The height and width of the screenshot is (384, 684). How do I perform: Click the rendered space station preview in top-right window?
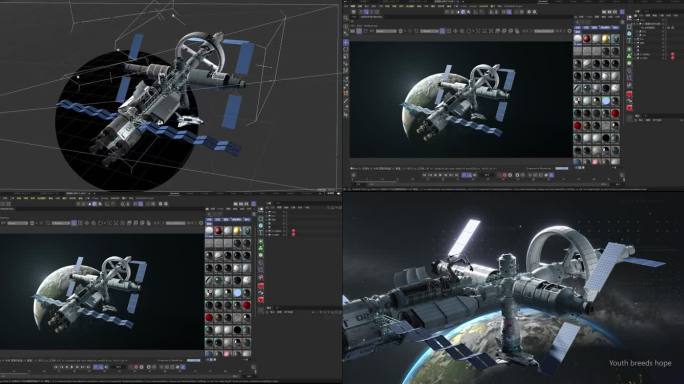461,99
